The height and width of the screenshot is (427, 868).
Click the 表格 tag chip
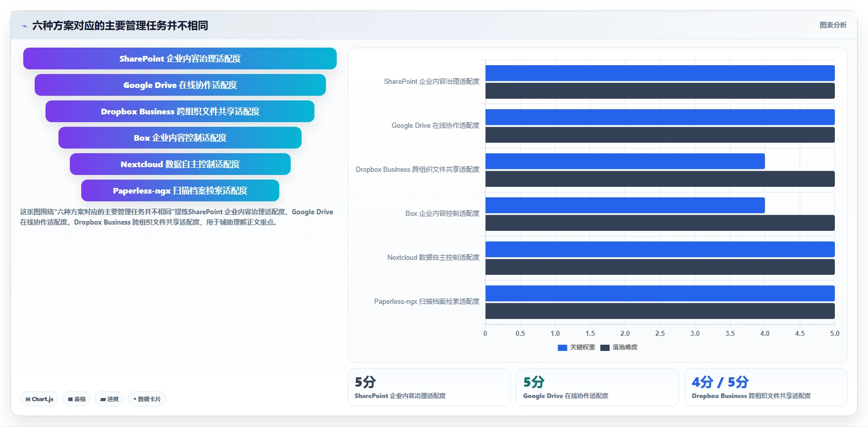77,399
